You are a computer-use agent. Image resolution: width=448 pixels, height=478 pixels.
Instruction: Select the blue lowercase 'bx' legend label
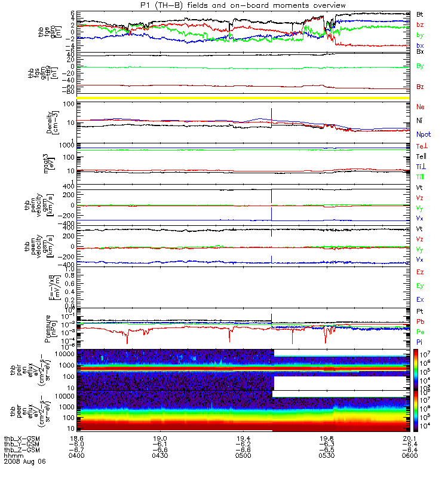coord(420,45)
